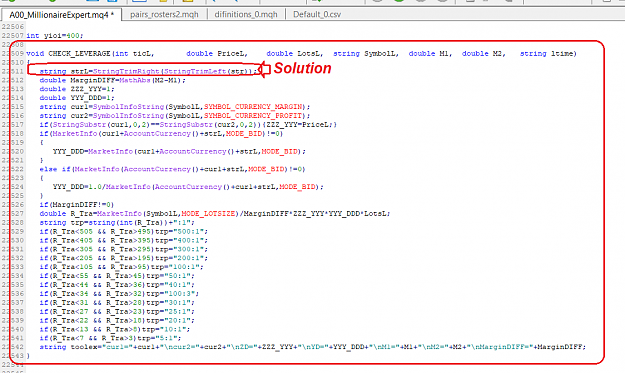Switch to the Default_0.csv tab
The width and height of the screenshot is (625, 373).
coord(317,15)
